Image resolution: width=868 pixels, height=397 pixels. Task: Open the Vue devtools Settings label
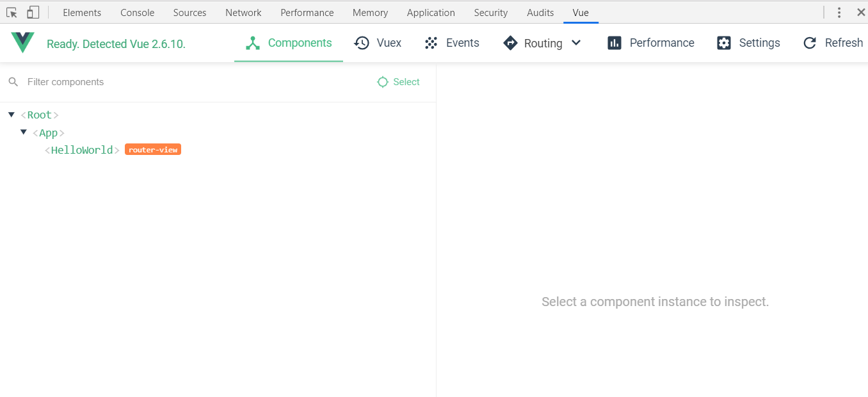pyautogui.click(x=759, y=43)
